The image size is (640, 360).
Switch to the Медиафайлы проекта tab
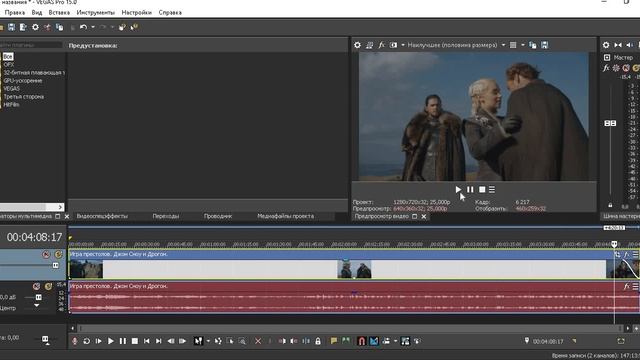coord(286,216)
